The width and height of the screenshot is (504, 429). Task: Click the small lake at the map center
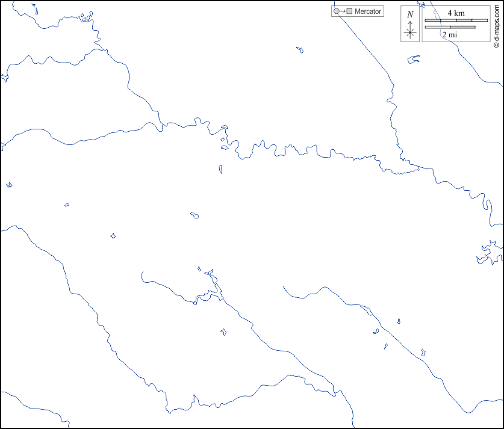(x=194, y=215)
